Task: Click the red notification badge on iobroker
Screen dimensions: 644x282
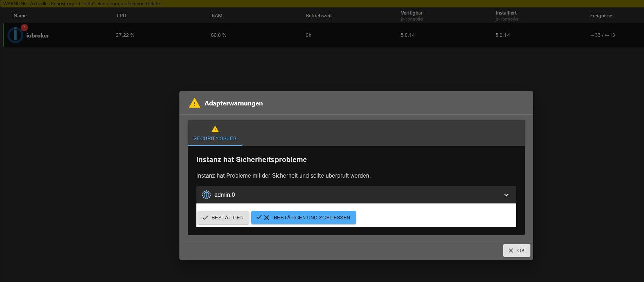Action: click(24, 28)
